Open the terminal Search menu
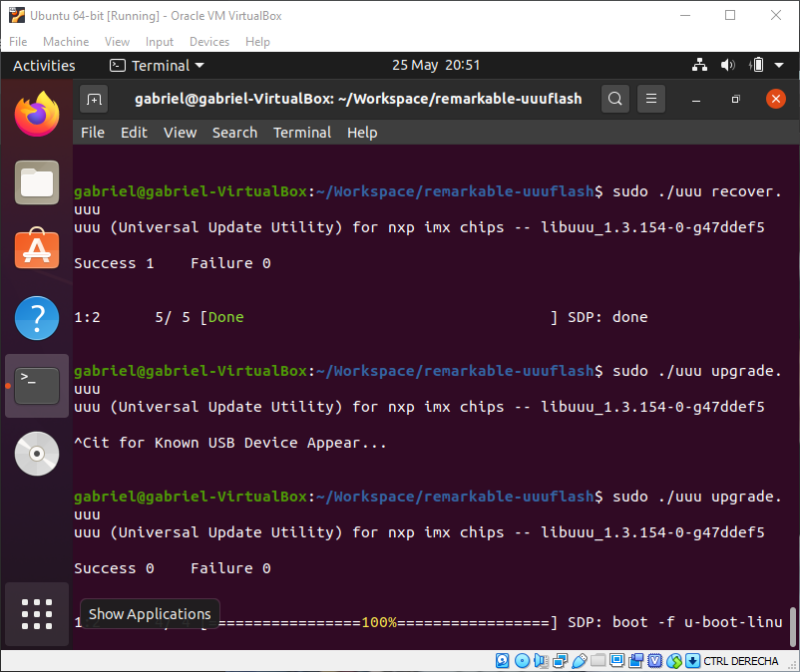 234,133
